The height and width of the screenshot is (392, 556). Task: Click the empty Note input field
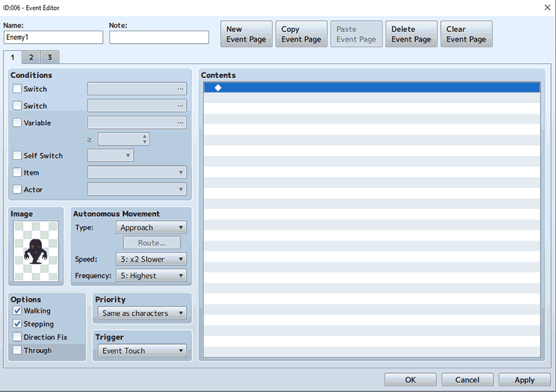[160, 37]
